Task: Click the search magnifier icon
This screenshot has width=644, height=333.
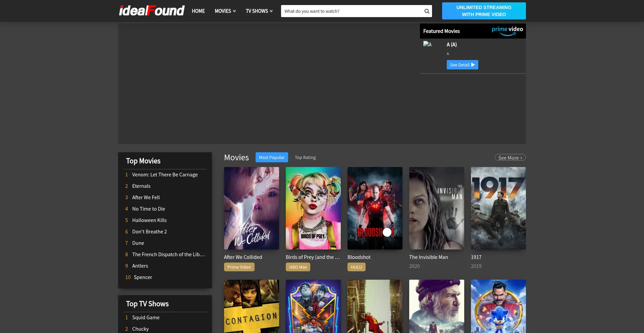Action: [427, 11]
